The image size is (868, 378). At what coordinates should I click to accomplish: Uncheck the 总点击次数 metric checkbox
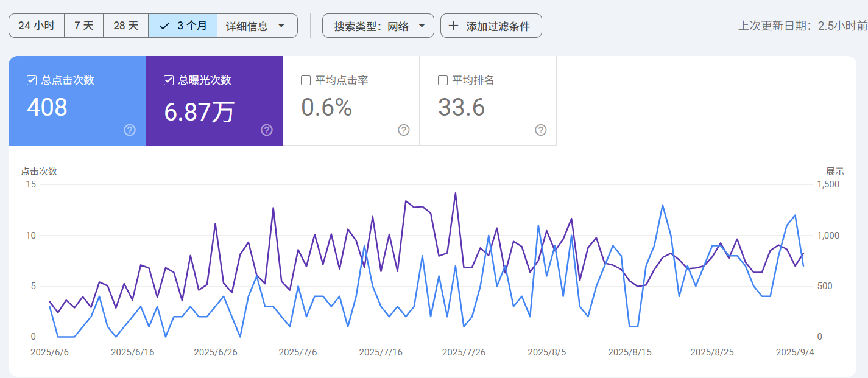30,80
